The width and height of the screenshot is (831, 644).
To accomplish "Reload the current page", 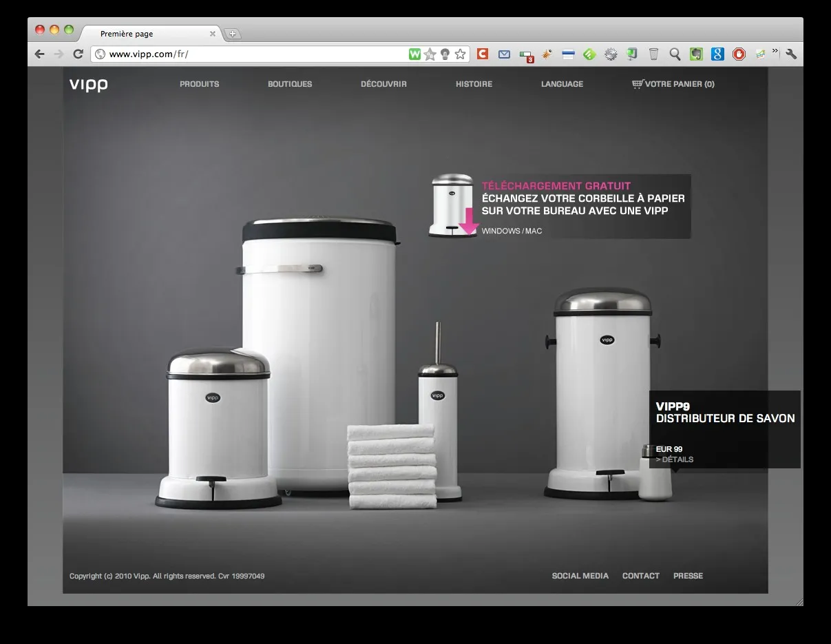I will point(78,54).
